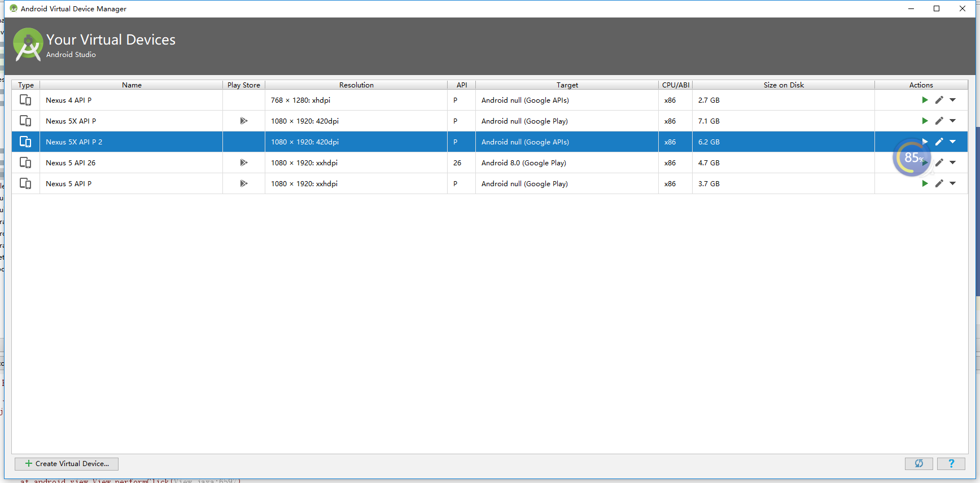
Task: Click Play Store icon for Nexus 5X API P
Action: pyautogui.click(x=244, y=121)
